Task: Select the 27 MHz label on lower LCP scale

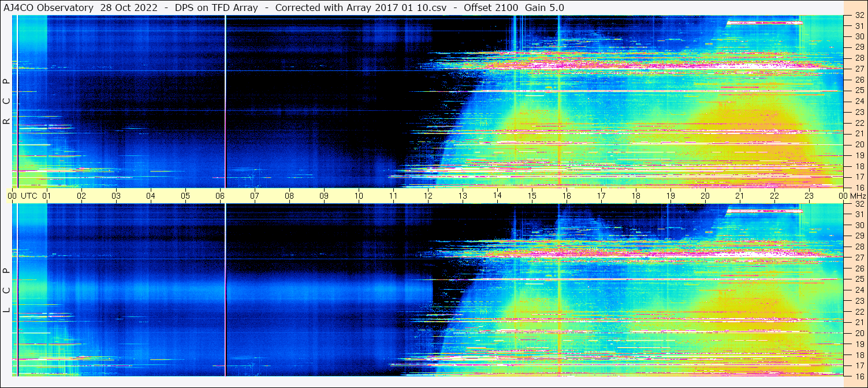Action: (858, 258)
